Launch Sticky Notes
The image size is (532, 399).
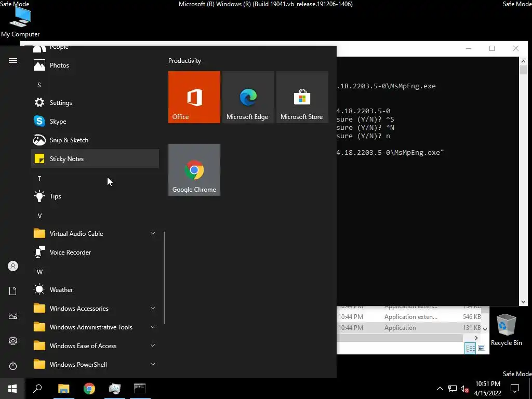click(95, 158)
